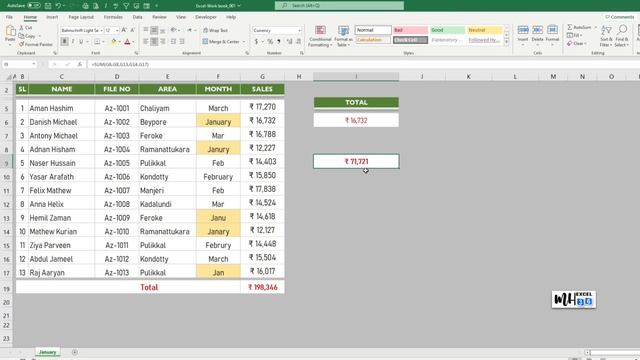
Task: Click the Comma Style icon
Action: coord(279,42)
